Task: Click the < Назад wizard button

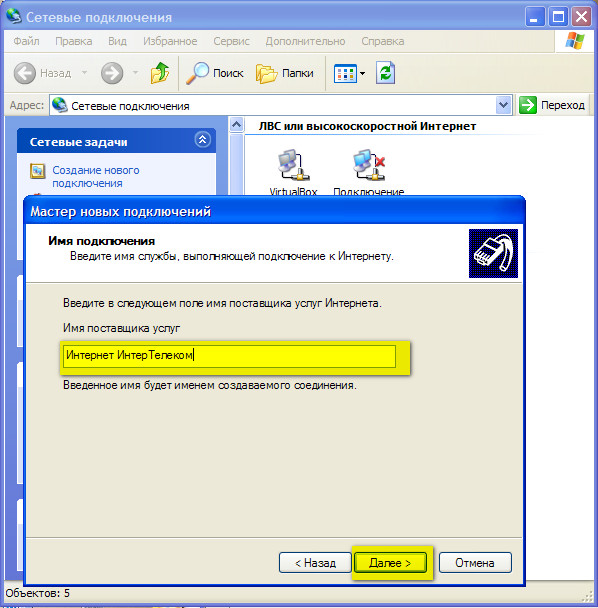Action: click(315, 563)
